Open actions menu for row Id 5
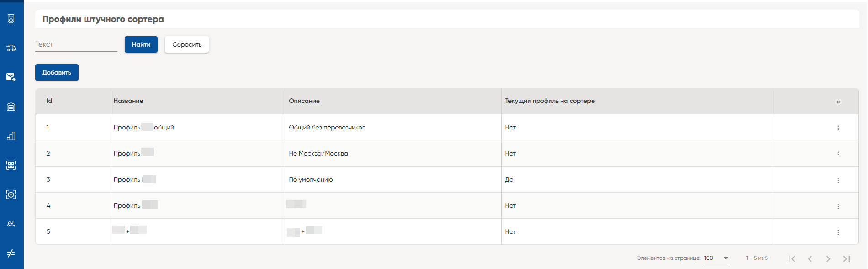 pos(838,232)
